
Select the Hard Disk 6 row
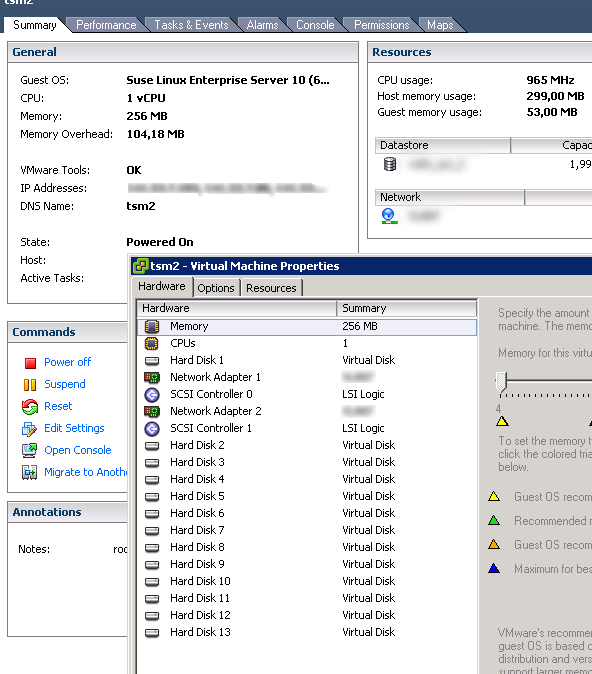click(x=307, y=514)
